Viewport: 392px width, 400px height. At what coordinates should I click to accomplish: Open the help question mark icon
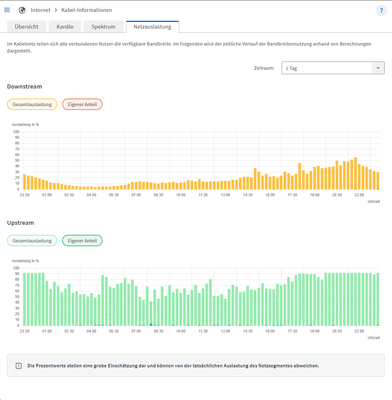point(381,10)
